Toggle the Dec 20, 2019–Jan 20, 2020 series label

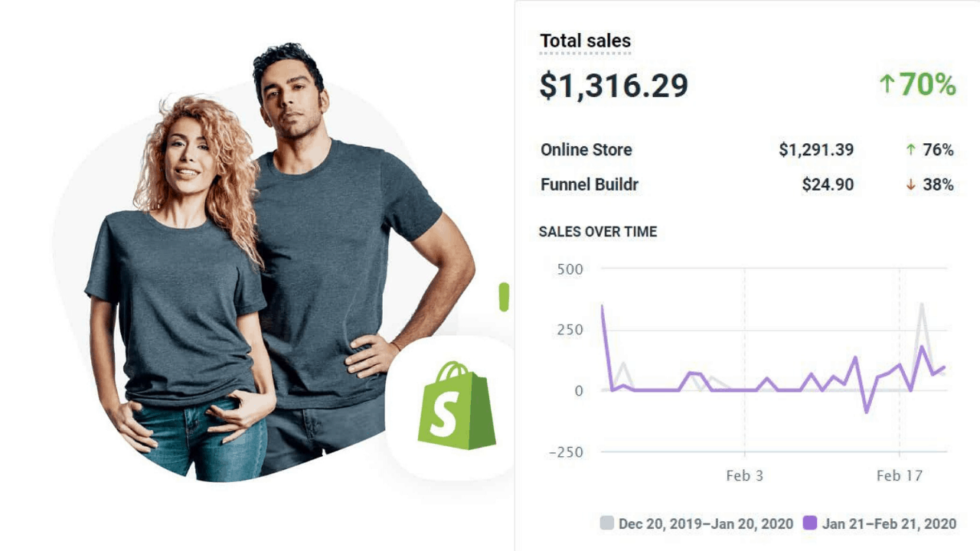click(x=706, y=524)
